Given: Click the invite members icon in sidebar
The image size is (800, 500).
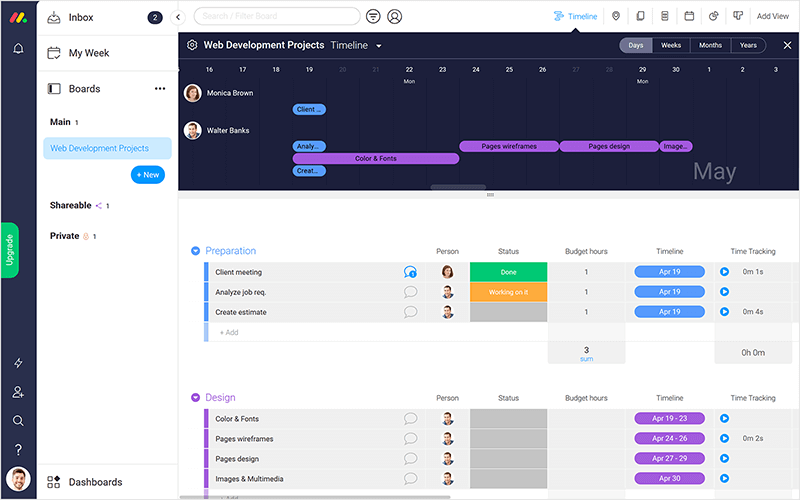Looking at the screenshot, I should [18, 393].
